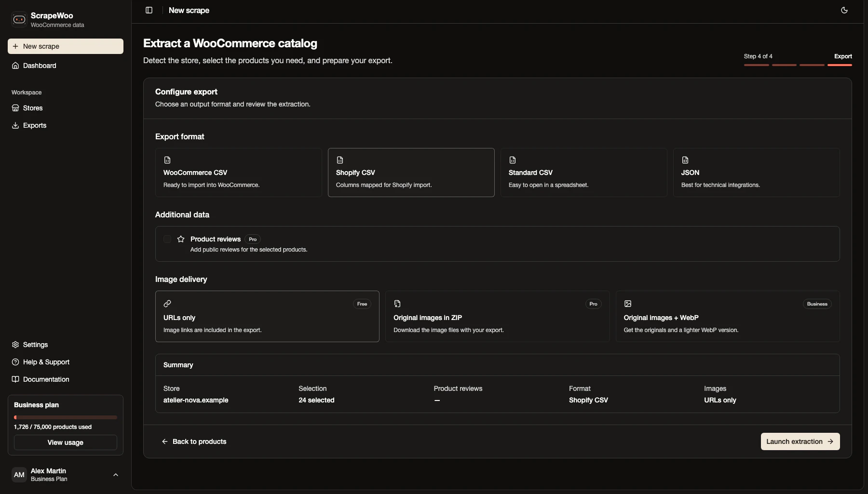Go to Exports in Workspace

tap(66, 125)
